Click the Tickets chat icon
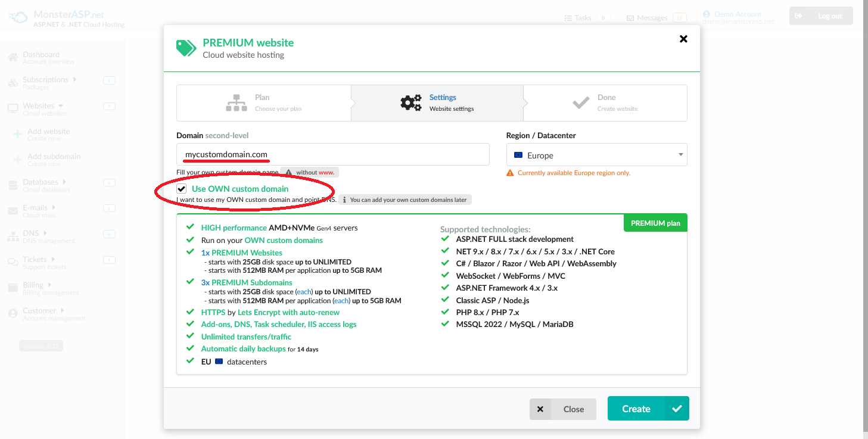The width and height of the screenshot is (868, 439). pos(13,261)
